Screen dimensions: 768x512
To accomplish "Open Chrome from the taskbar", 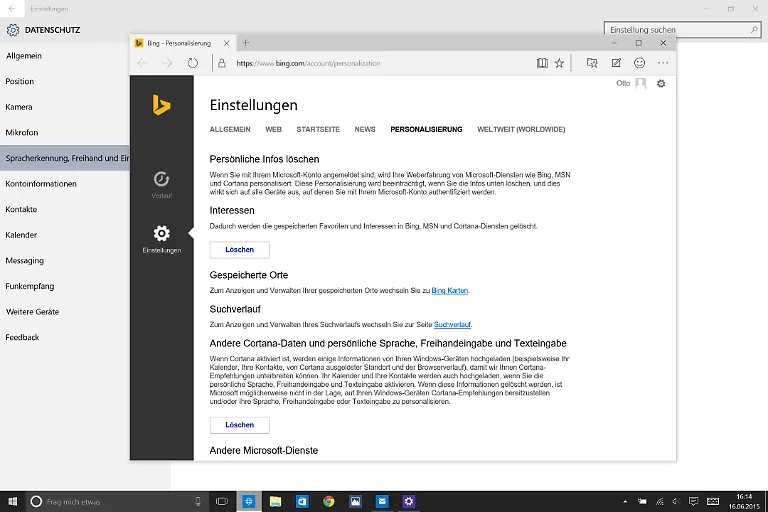I will click(x=328, y=501).
